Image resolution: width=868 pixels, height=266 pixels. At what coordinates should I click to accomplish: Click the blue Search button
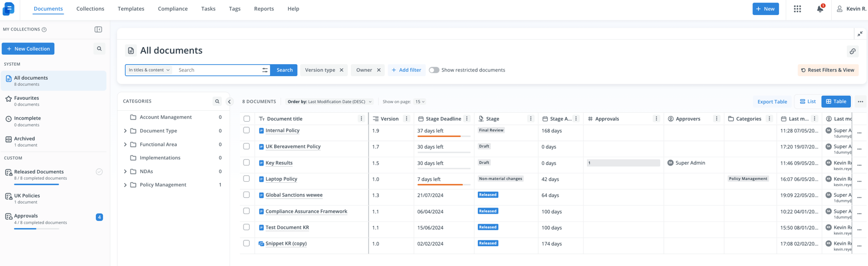[284, 70]
